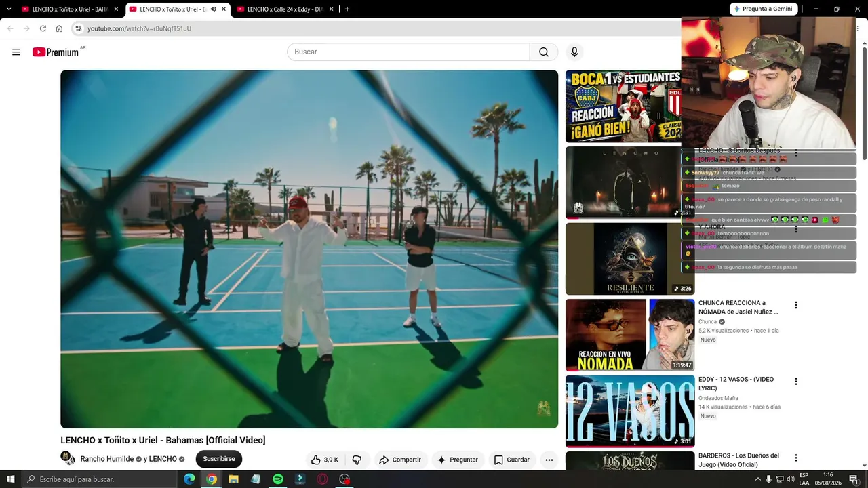
Task: Show hidden system tray icons
Action: [x=758, y=479]
